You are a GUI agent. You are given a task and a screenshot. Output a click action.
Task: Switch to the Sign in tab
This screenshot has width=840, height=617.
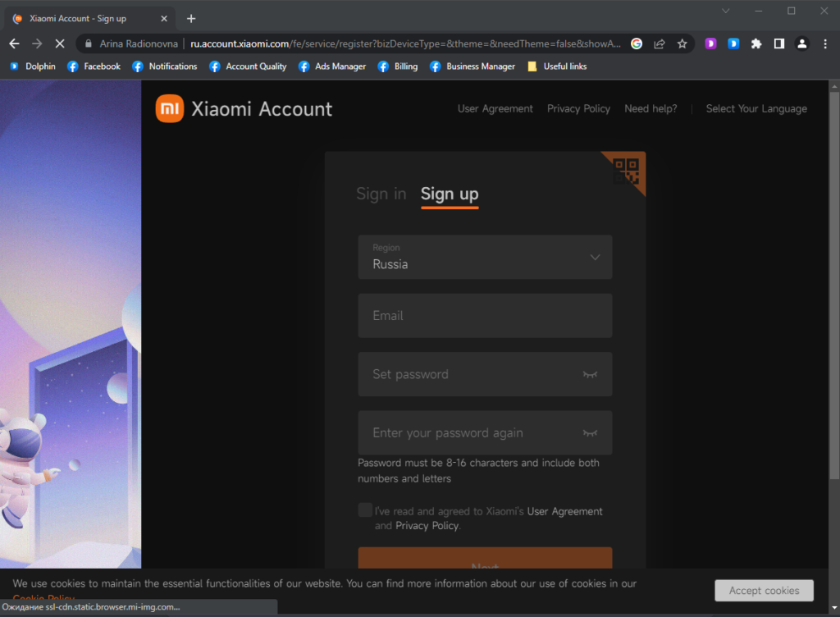(x=381, y=194)
